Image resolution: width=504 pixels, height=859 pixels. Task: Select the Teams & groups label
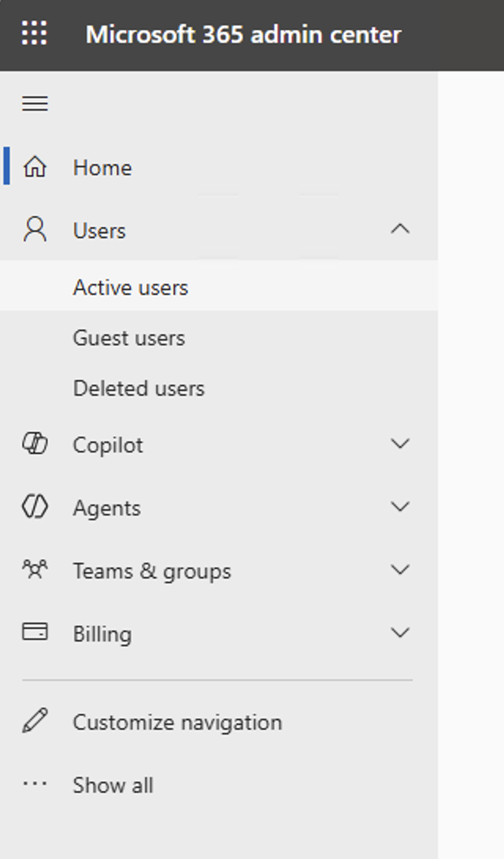pos(151,571)
